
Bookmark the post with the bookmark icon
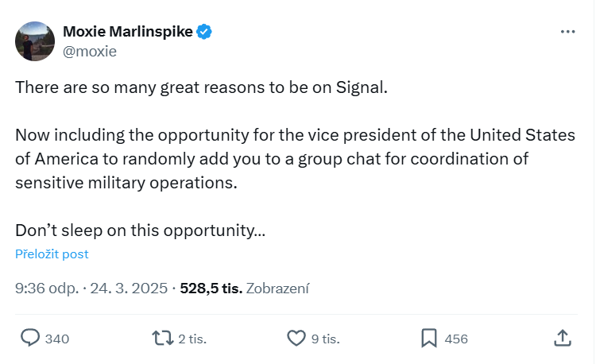[429, 338]
